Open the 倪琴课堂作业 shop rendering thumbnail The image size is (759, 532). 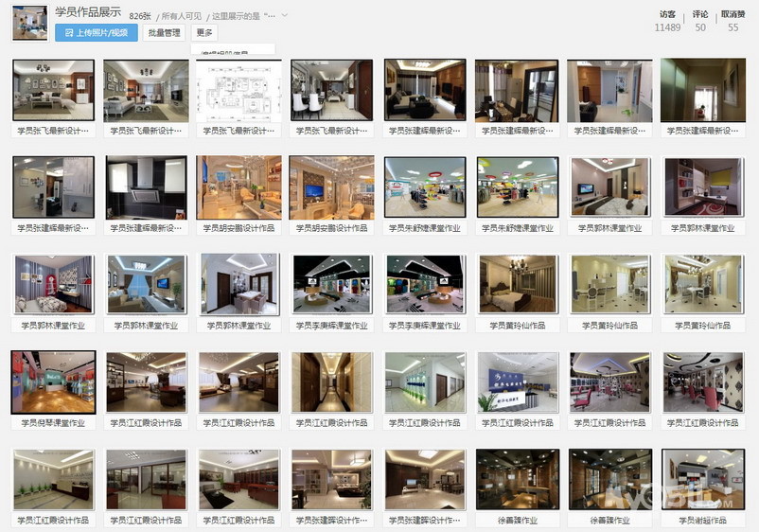[x=53, y=381]
